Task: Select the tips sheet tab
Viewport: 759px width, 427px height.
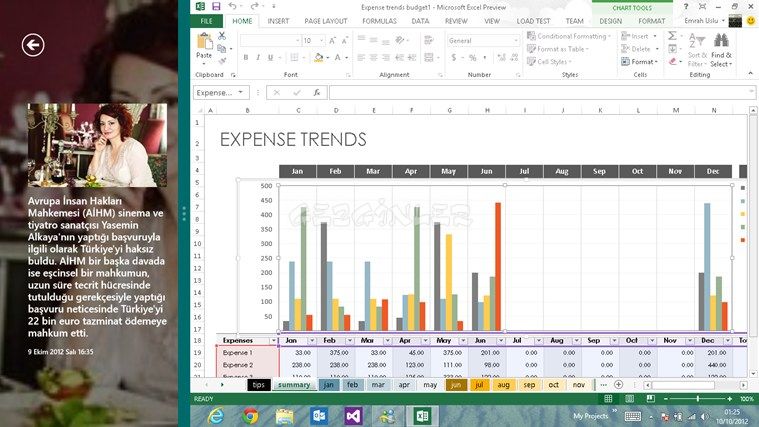Action: 258,385
